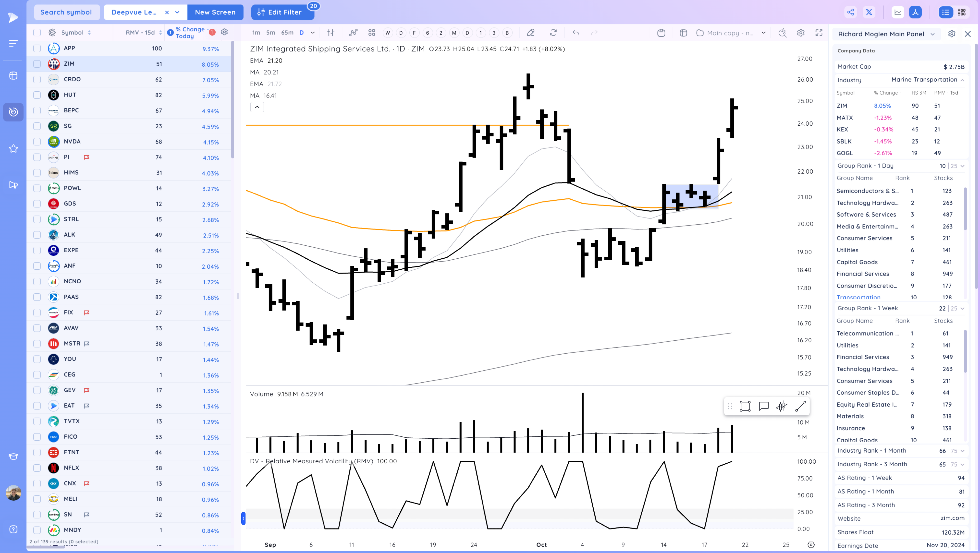Click the X (Twitter) post icon
The image size is (980, 553).
point(869,12)
